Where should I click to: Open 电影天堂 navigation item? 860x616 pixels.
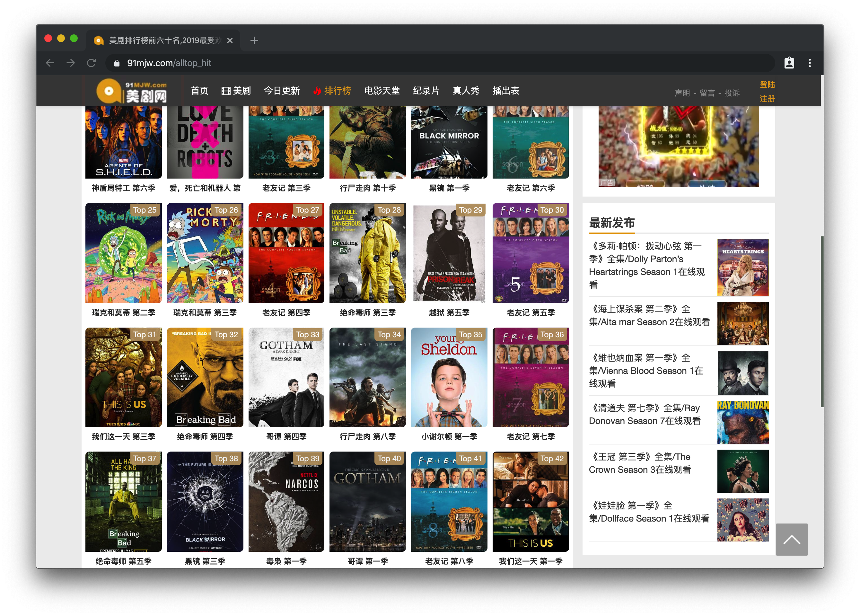[382, 91]
